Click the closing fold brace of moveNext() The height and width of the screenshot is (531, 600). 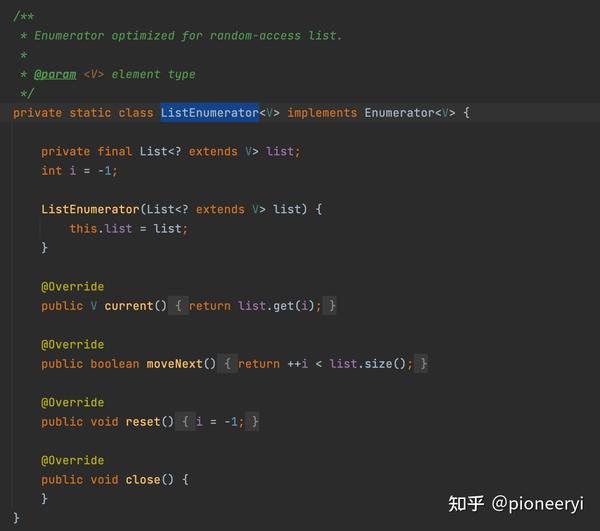(423, 363)
